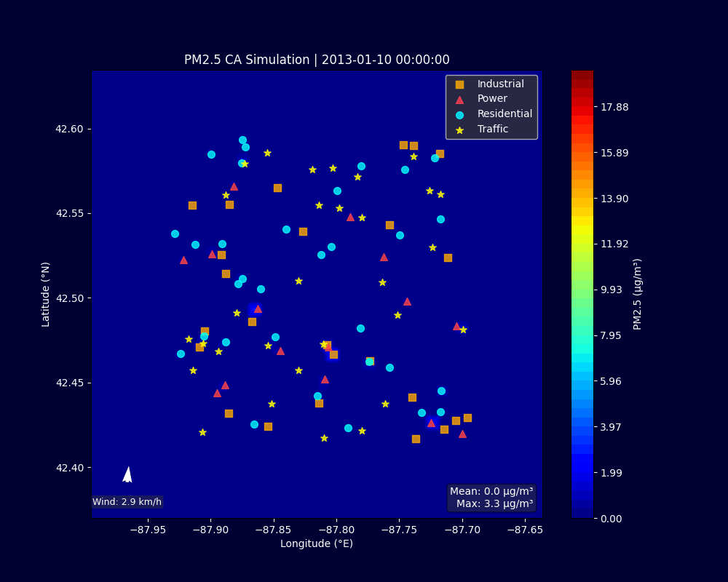
Task: Click the southernmost Traffic star on the map
Action: click(x=324, y=438)
